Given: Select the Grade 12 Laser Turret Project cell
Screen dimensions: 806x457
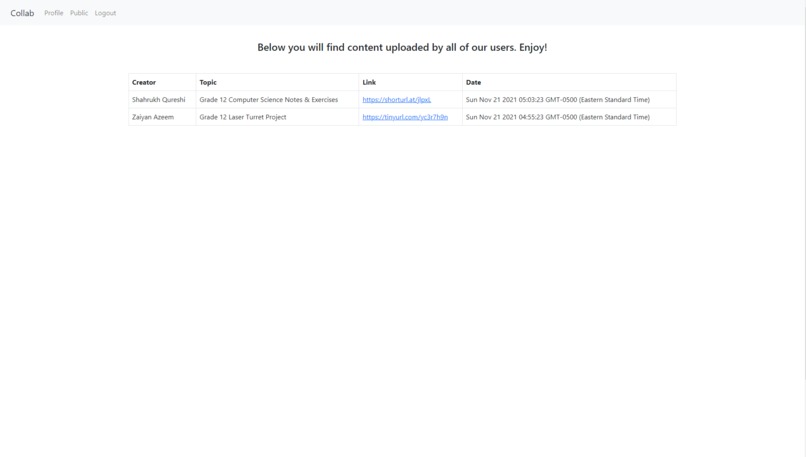Looking at the screenshot, I should coord(277,117).
